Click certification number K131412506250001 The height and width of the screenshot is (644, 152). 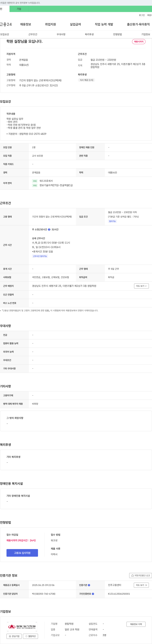[119, 594]
